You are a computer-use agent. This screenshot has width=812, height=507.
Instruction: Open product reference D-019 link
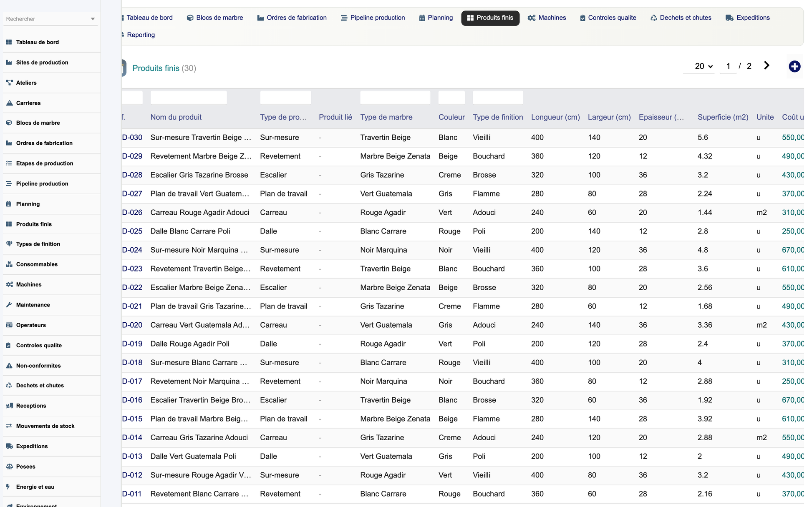click(x=132, y=344)
